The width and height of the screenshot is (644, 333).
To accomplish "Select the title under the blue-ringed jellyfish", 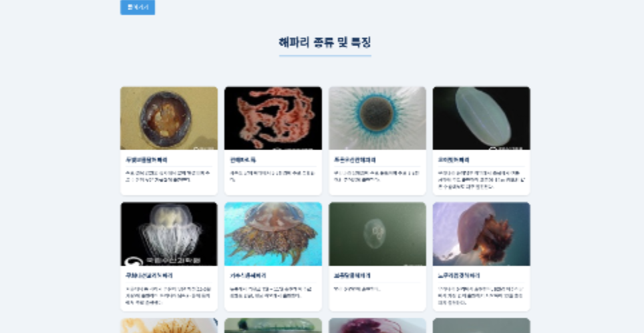I will [x=355, y=160].
